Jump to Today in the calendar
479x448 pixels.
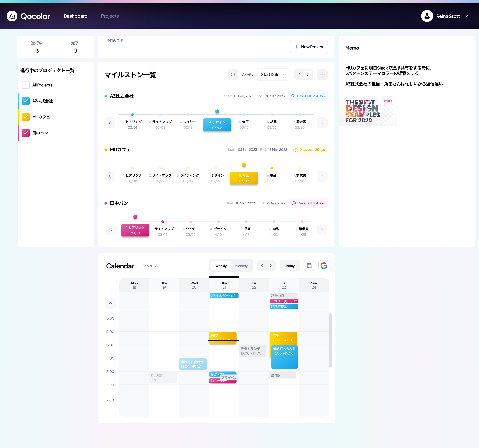click(x=290, y=266)
